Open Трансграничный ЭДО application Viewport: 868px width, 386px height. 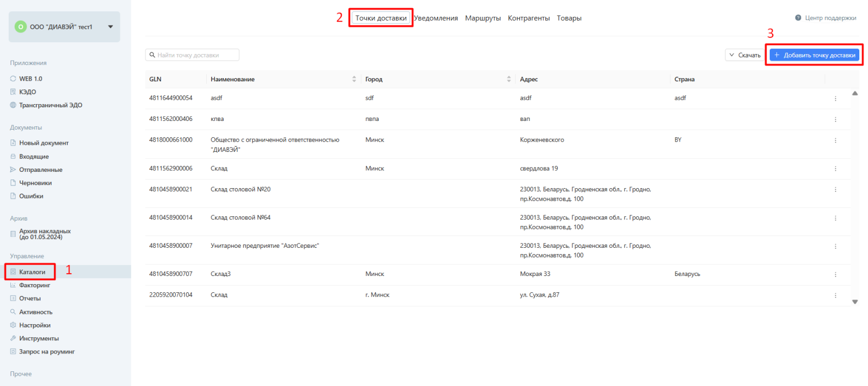(x=50, y=105)
